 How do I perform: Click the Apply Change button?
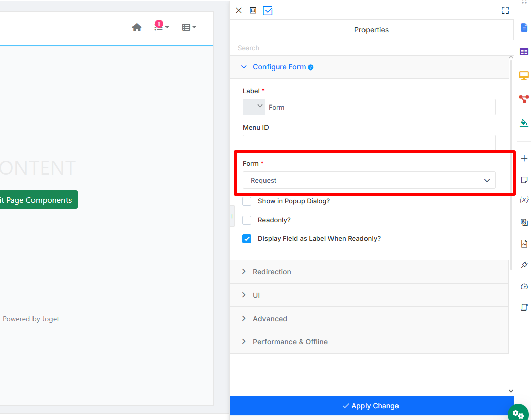(x=372, y=406)
